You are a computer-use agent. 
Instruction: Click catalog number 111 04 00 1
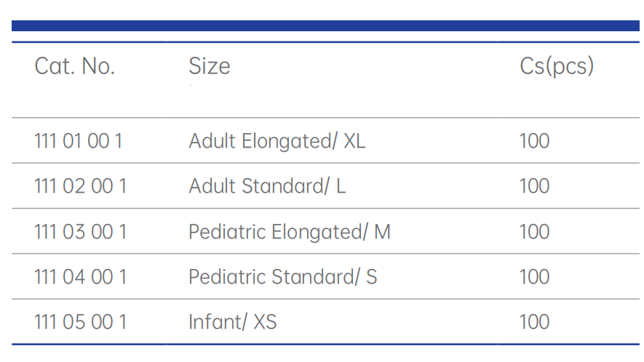(80, 277)
